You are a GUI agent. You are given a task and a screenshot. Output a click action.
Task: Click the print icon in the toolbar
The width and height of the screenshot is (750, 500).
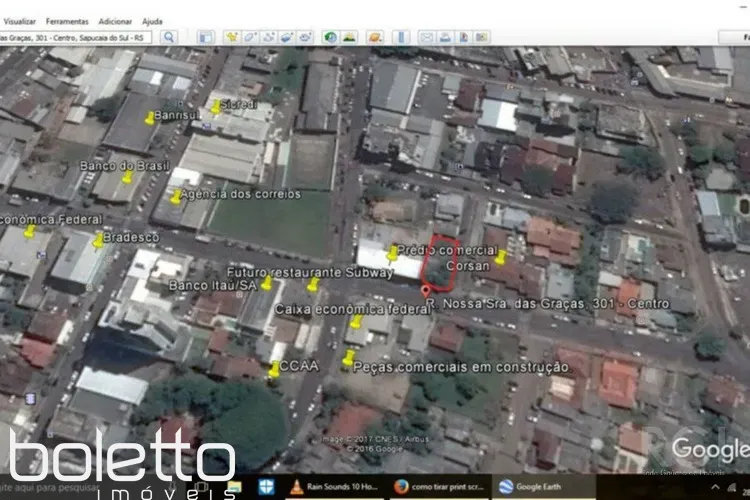point(445,37)
